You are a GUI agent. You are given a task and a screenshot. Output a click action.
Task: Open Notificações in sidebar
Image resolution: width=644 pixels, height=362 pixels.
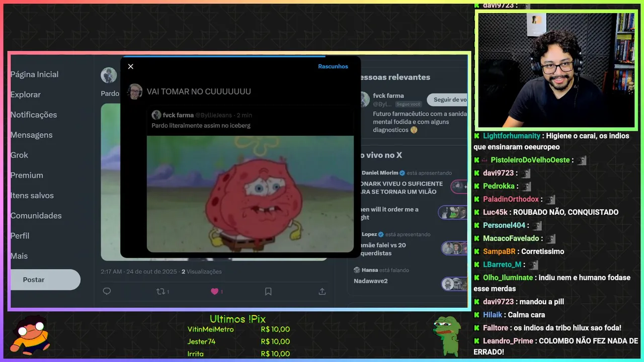click(34, 115)
